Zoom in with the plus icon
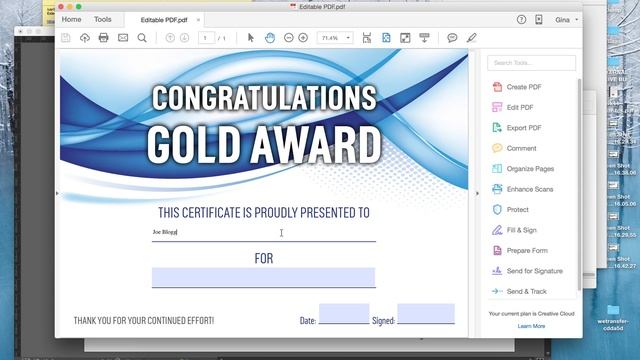Image resolution: width=640 pixels, height=360 pixels. click(x=303, y=38)
